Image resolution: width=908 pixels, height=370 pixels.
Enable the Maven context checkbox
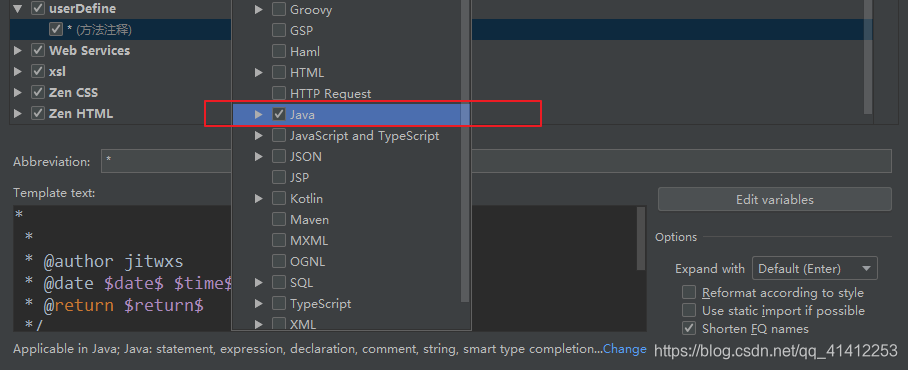[x=279, y=219]
